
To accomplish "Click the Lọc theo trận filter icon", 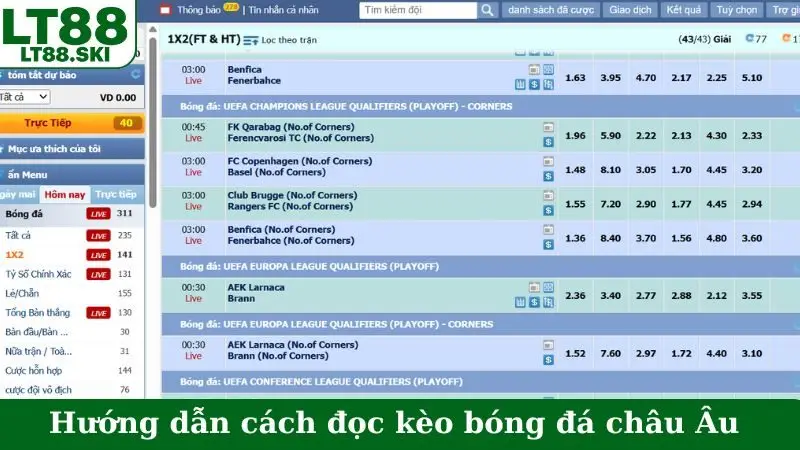I will point(251,40).
